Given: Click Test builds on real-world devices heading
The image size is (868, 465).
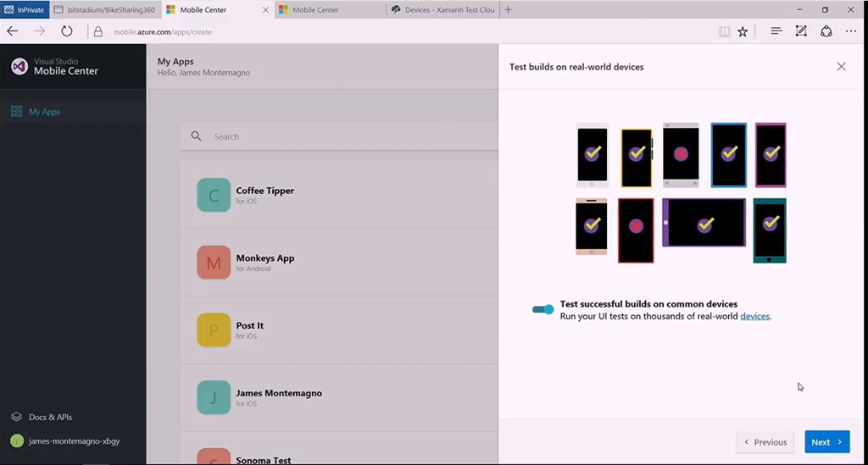Looking at the screenshot, I should pyautogui.click(x=576, y=66).
